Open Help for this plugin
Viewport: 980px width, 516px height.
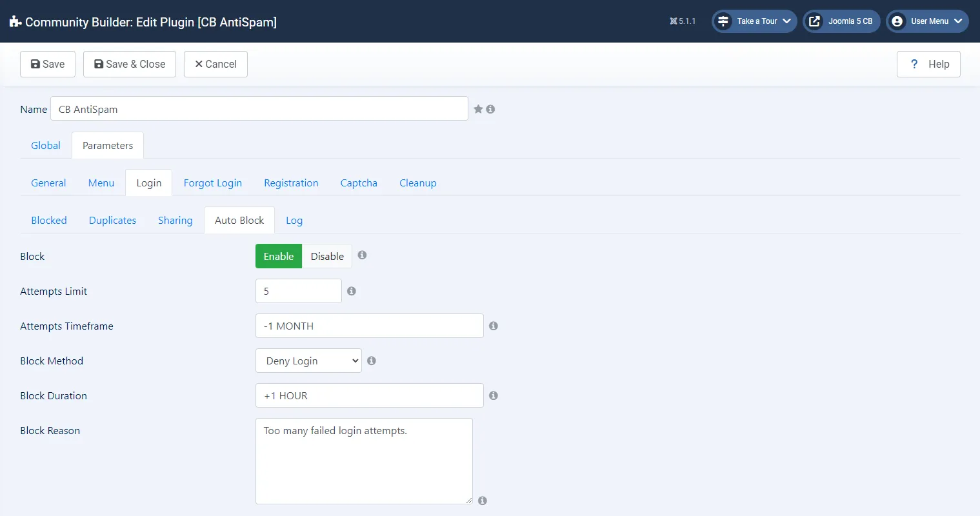coord(928,64)
